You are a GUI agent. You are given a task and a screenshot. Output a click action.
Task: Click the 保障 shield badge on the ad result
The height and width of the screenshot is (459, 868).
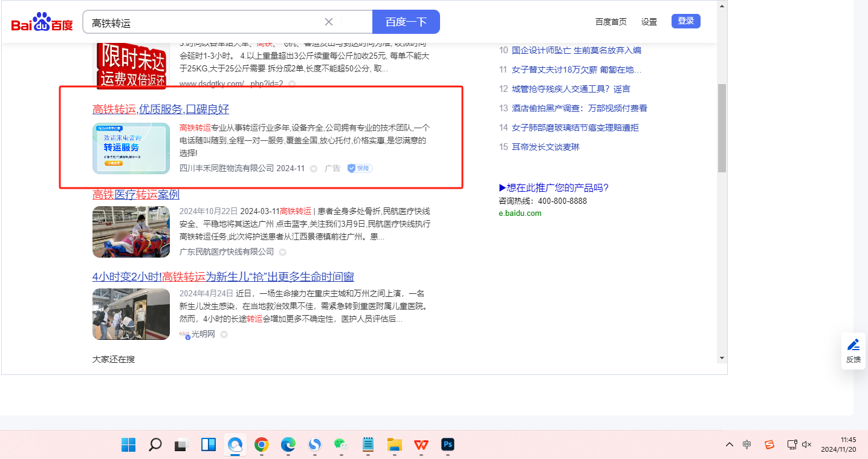[x=360, y=169]
